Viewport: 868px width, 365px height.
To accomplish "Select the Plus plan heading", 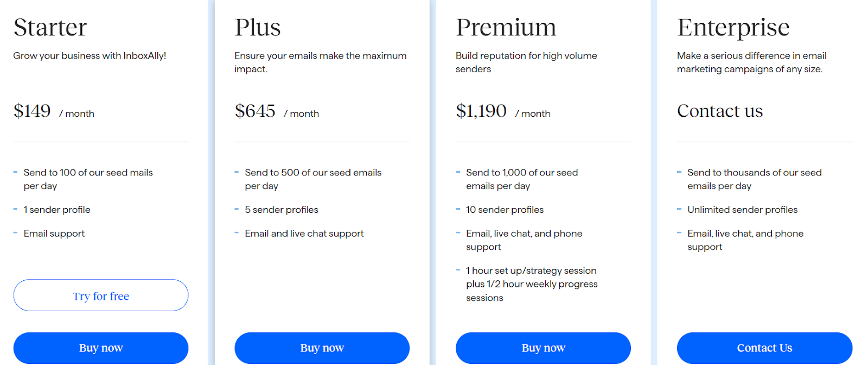I will [258, 27].
